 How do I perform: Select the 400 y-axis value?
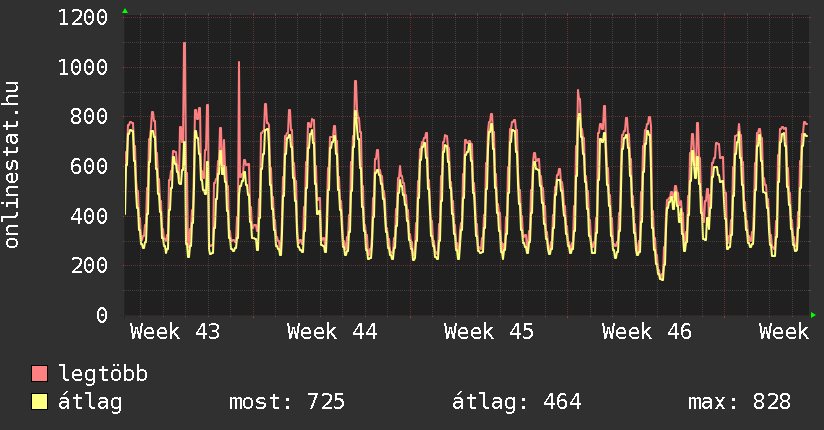click(90, 216)
